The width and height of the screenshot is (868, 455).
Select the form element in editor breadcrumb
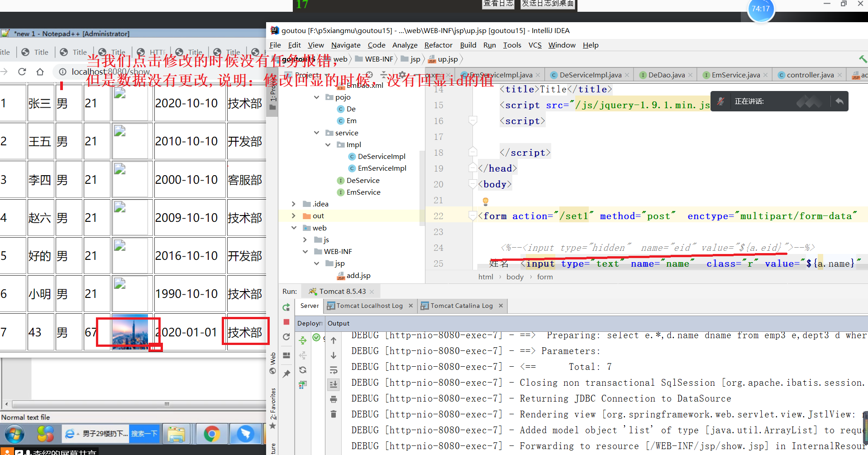[x=545, y=277]
